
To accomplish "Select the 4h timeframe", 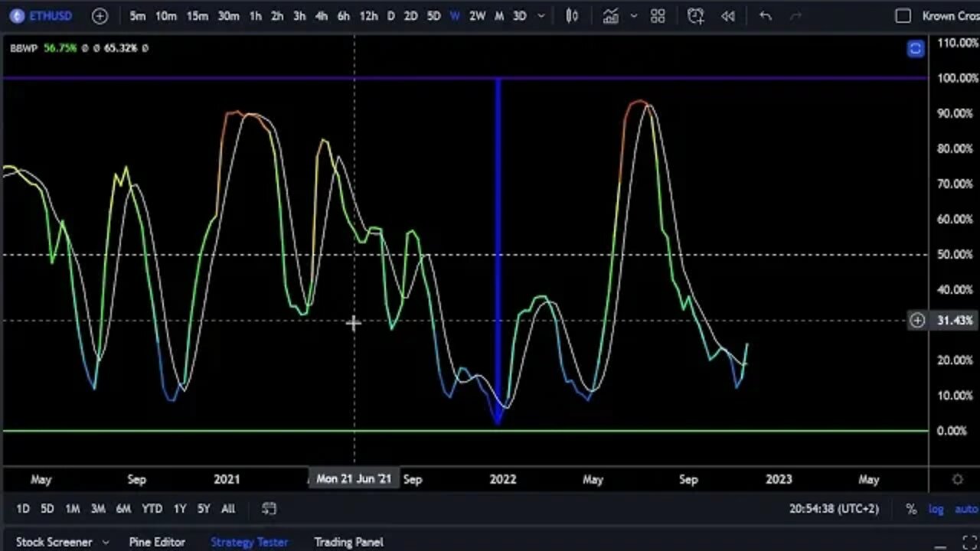I will pos(322,15).
